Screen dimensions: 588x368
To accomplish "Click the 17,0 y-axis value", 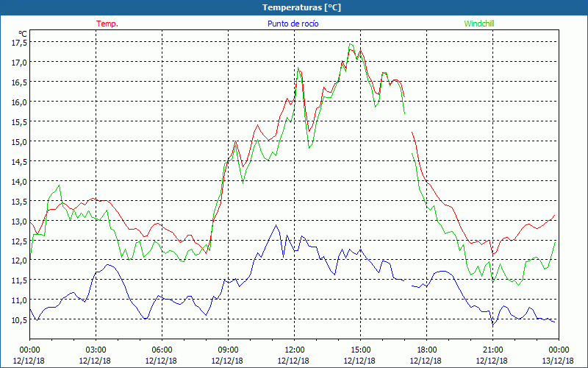I will click(x=20, y=63).
